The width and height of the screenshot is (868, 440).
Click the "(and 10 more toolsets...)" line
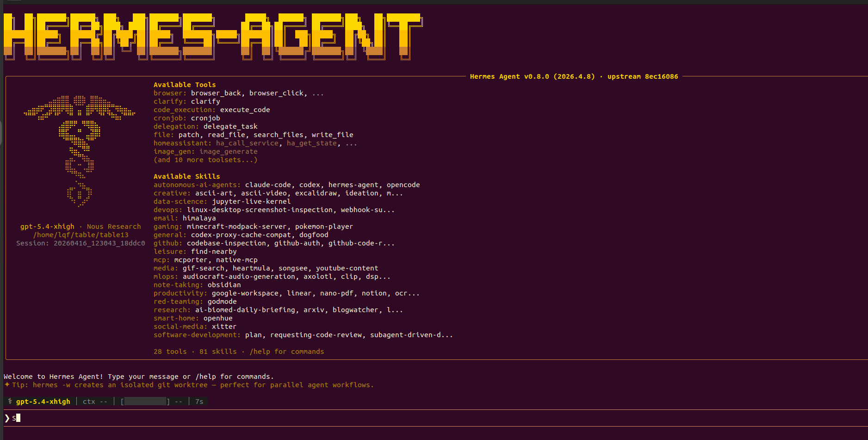pos(205,160)
